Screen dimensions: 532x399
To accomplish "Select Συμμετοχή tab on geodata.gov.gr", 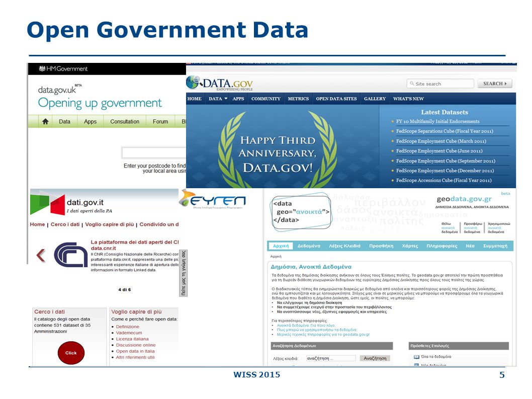I will click(x=495, y=246).
